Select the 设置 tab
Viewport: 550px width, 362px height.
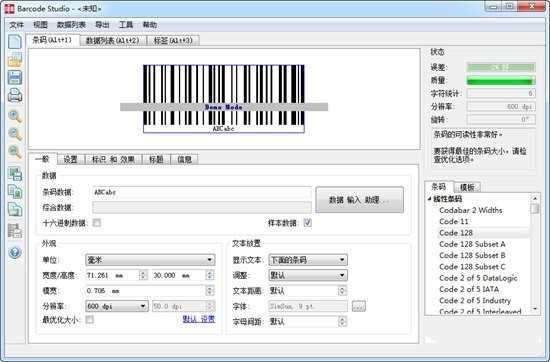71,160
